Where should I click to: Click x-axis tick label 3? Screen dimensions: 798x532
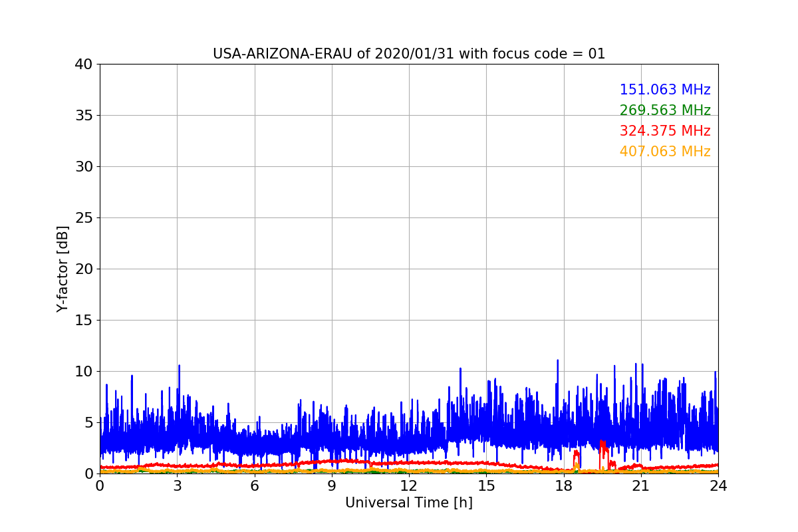[177, 486]
